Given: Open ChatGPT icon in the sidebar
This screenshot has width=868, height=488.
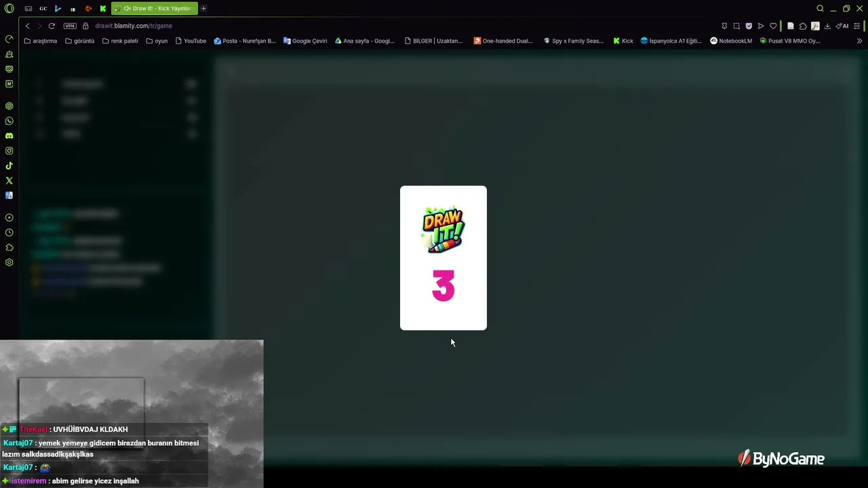Looking at the screenshot, I should point(9,106).
